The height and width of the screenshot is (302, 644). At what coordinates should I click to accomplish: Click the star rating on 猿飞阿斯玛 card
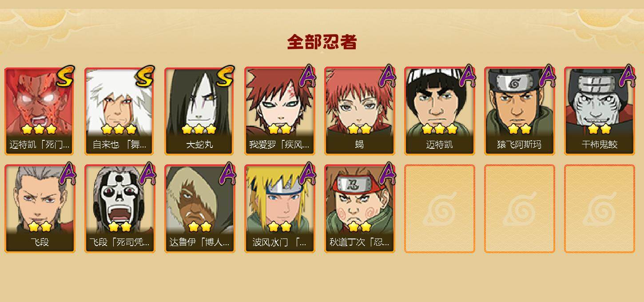pos(520,129)
